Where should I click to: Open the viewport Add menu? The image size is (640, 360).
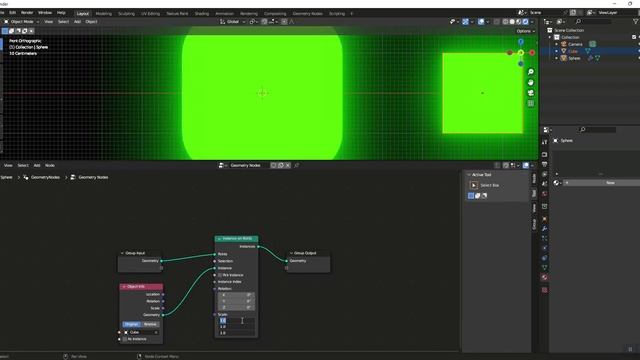(77, 22)
